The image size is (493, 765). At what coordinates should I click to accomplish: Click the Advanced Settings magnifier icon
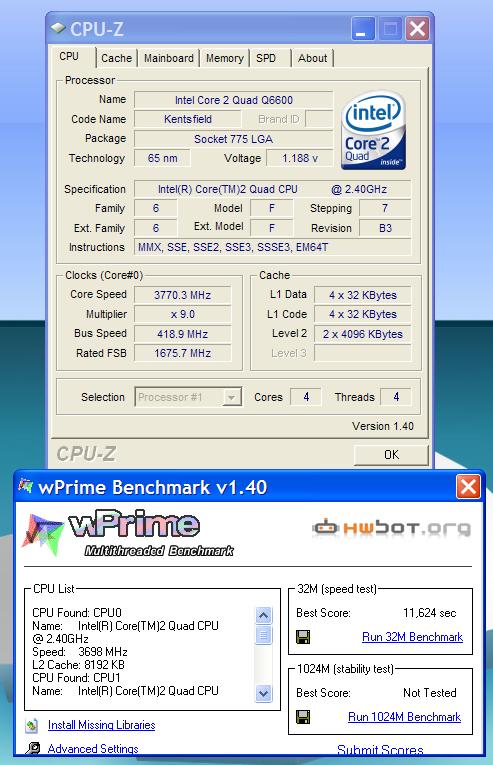pyautogui.click(x=33, y=748)
